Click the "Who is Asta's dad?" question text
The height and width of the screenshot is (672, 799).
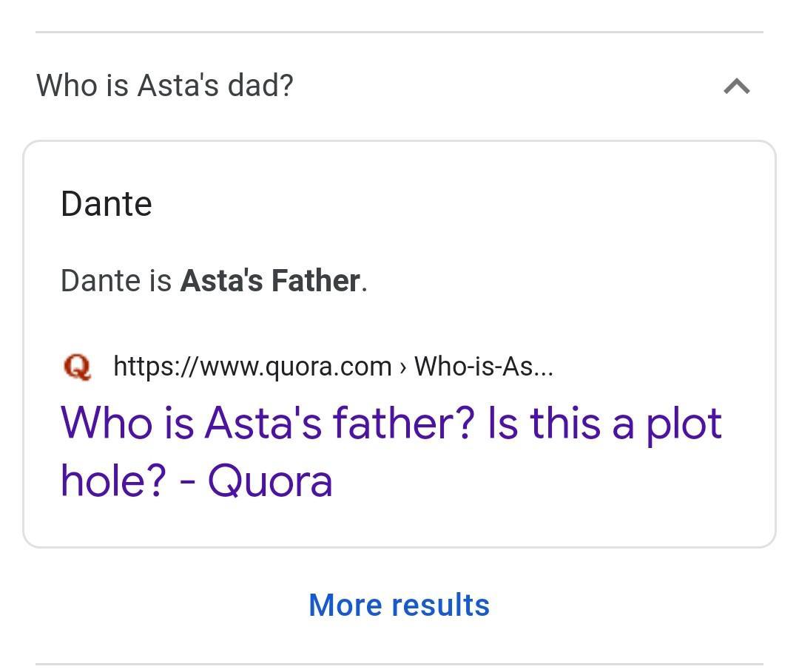[x=164, y=86]
